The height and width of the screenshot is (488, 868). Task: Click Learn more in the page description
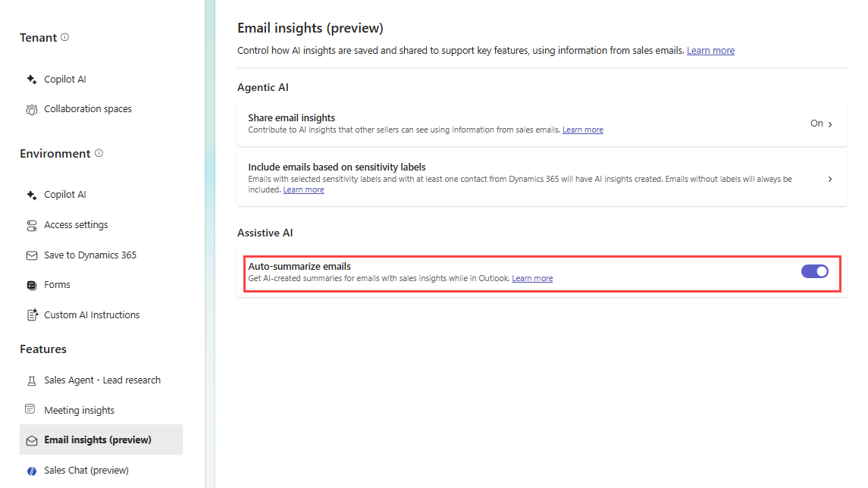[710, 50]
